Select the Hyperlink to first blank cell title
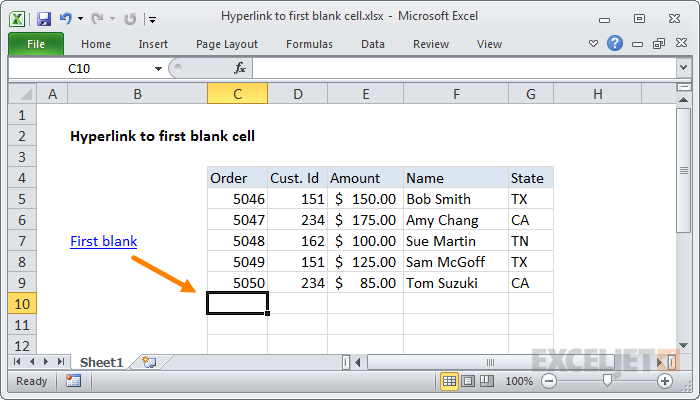This screenshot has width=700, height=400. pyautogui.click(x=162, y=136)
